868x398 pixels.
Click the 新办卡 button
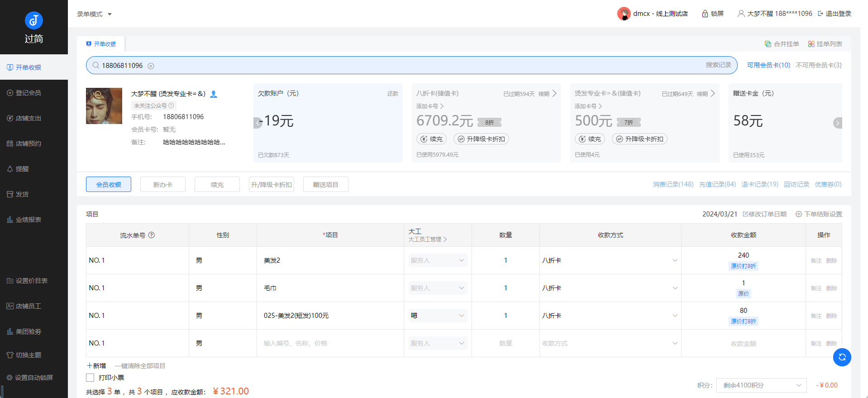163,184
